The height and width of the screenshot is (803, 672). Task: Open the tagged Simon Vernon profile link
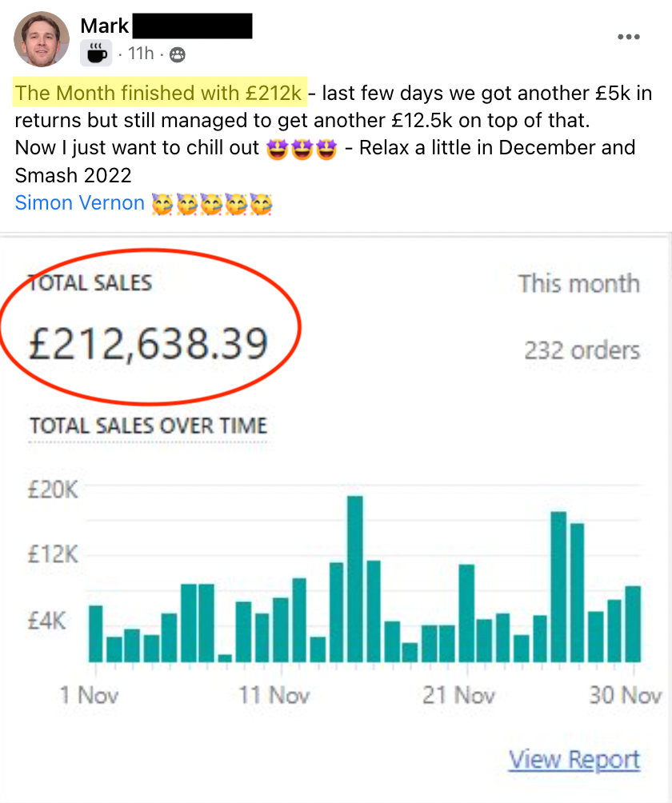79,203
